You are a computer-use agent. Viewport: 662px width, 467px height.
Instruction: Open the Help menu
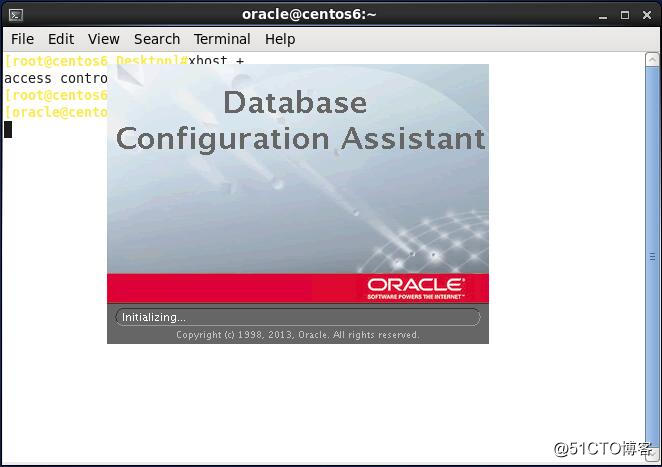pos(280,39)
